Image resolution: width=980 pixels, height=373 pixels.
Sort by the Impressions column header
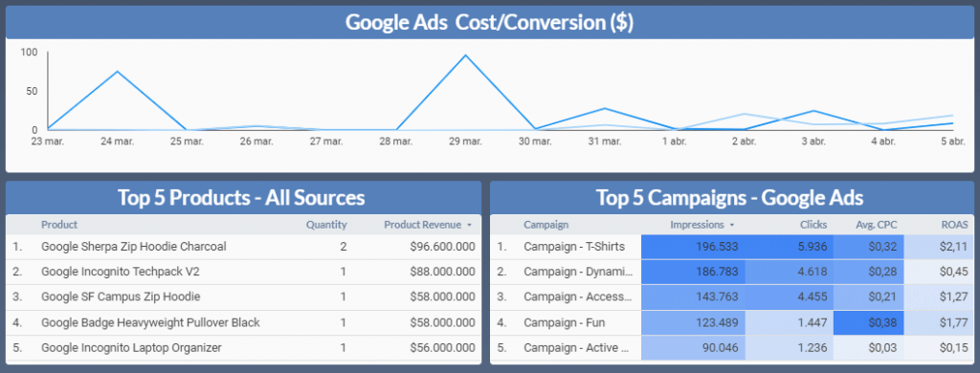[698, 225]
